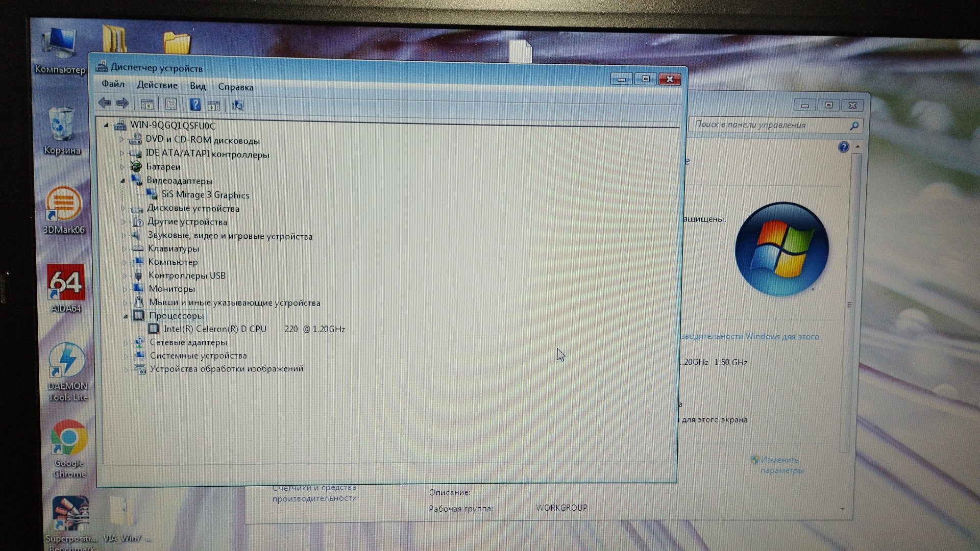The height and width of the screenshot is (551, 980).
Task: Click the Properties toolbar icon
Action: coord(171,105)
